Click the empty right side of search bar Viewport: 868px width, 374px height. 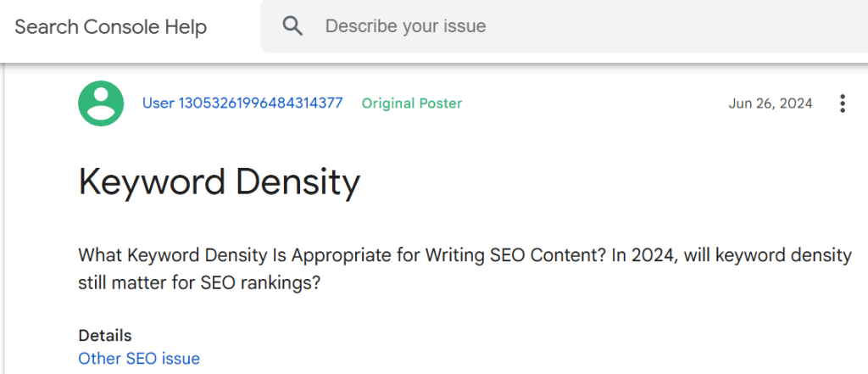pos(721,26)
